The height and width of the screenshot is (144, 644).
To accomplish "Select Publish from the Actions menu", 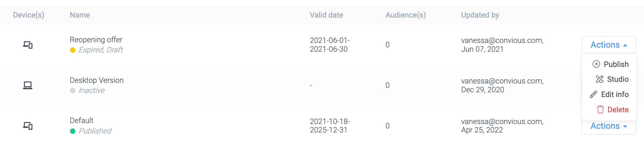I will click(616, 64).
